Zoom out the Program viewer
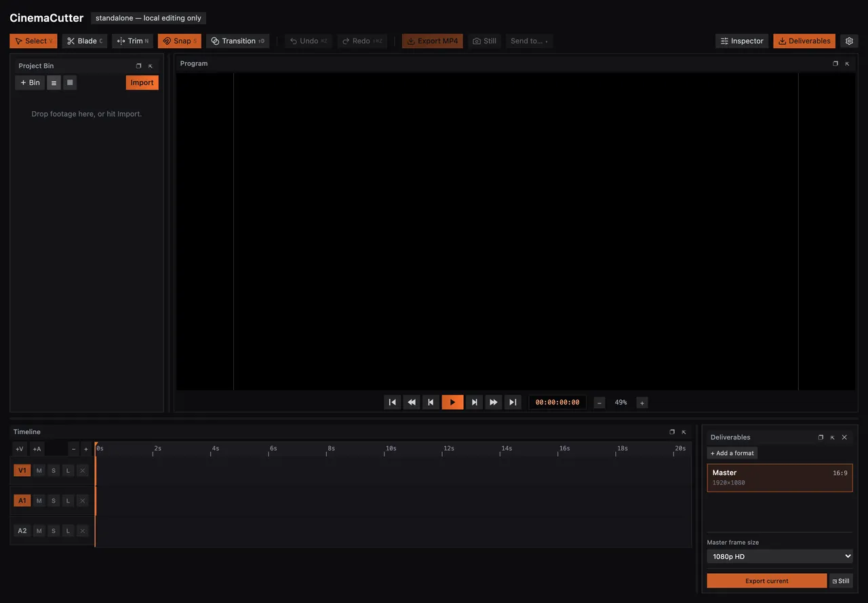This screenshot has height=603, width=868. click(x=599, y=403)
